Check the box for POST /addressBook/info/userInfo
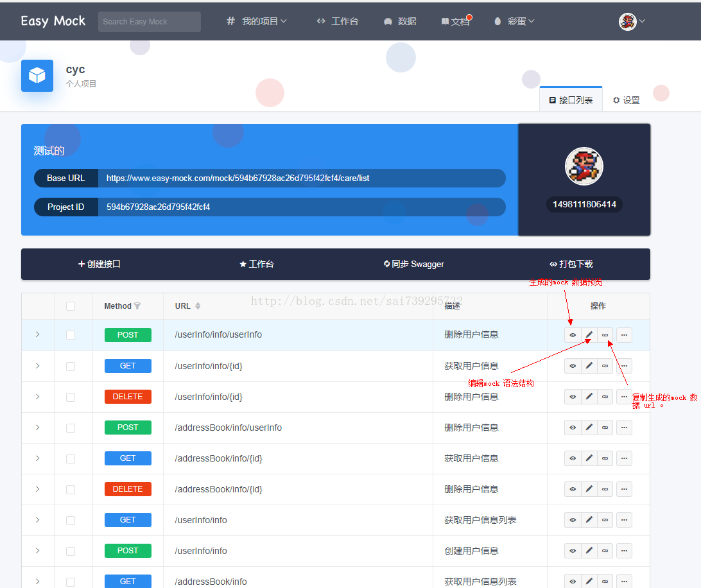This screenshot has width=701, height=588. coord(71,428)
